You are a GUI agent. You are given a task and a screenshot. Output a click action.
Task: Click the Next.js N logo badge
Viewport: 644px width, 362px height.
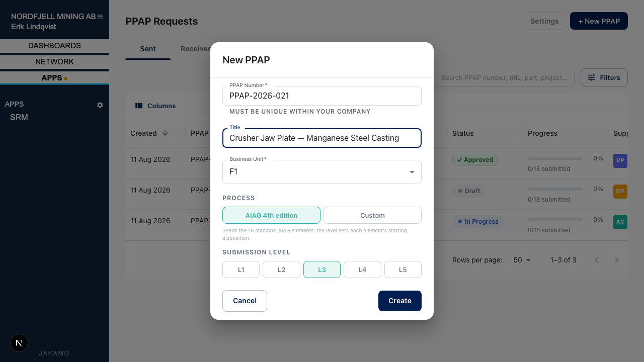click(x=19, y=343)
